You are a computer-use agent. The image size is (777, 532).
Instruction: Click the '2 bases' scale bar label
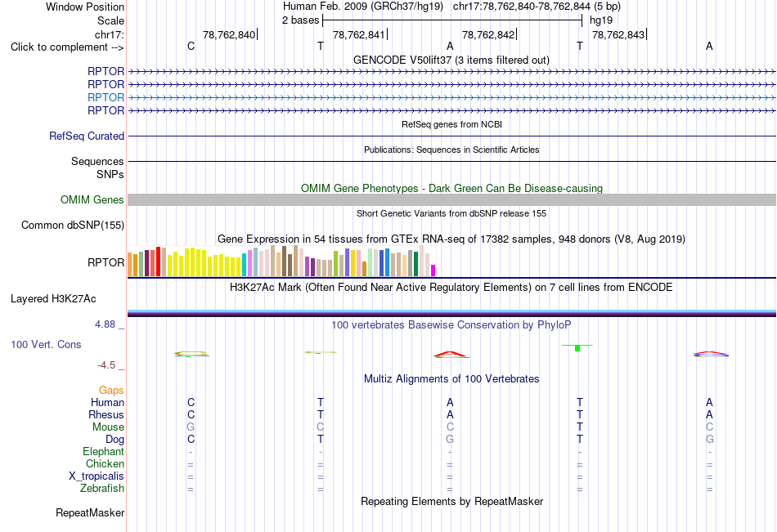pos(300,20)
